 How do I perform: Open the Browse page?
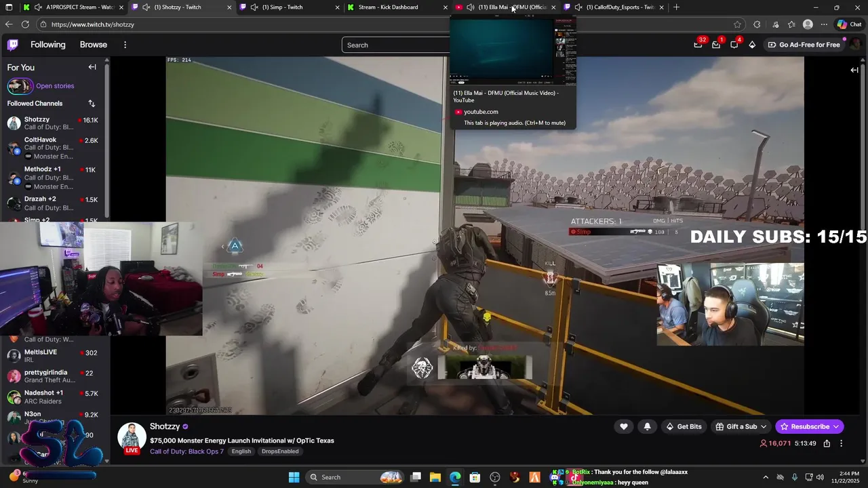pos(94,45)
